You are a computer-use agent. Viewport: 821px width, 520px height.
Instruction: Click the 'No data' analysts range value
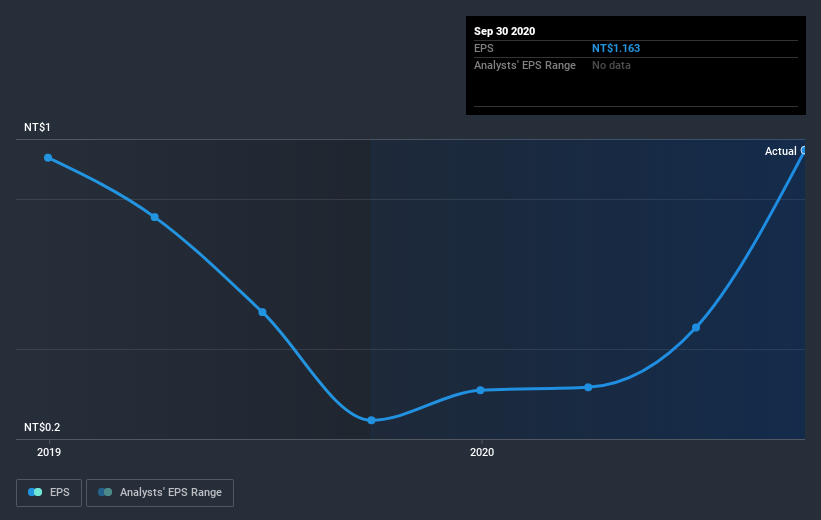point(611,65)
